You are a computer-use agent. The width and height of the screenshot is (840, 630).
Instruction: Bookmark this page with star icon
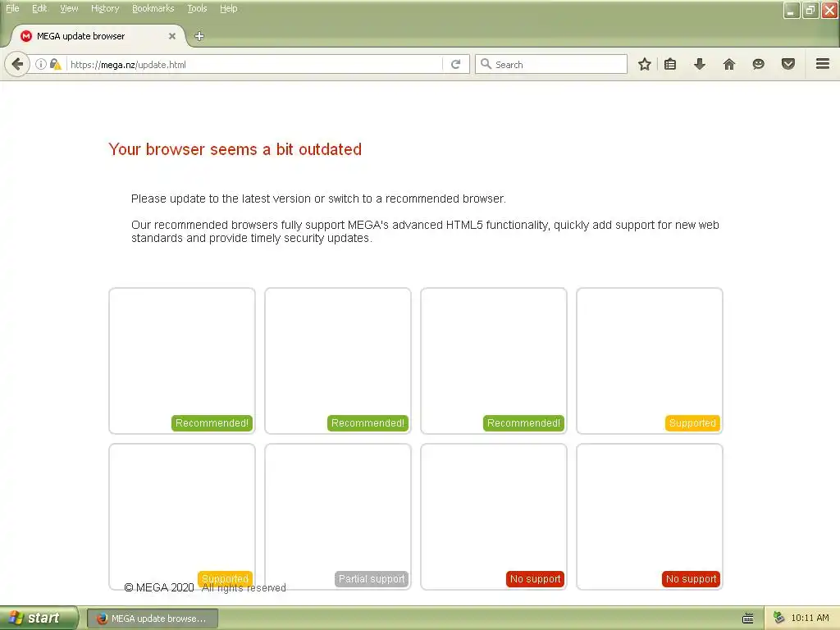point(645,64)
